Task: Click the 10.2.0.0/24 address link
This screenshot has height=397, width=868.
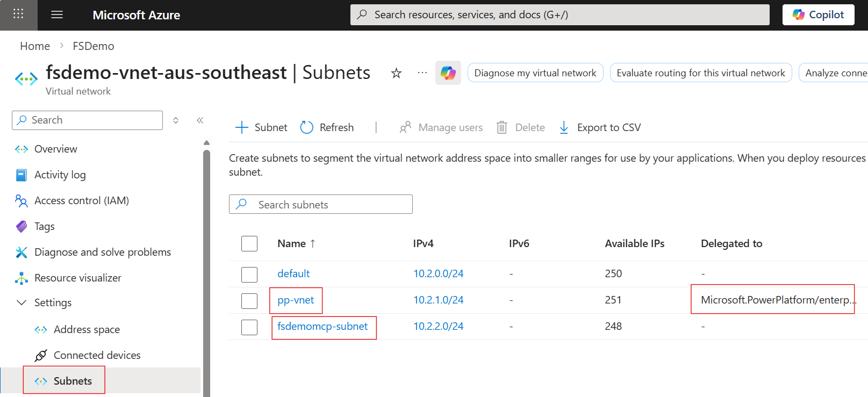Action: tap(438, 273)
